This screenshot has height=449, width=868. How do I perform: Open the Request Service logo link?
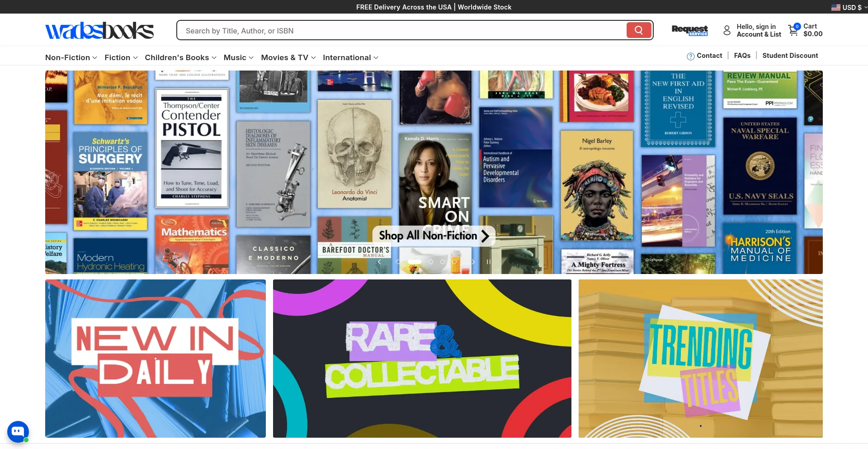[x=689, y=30]
